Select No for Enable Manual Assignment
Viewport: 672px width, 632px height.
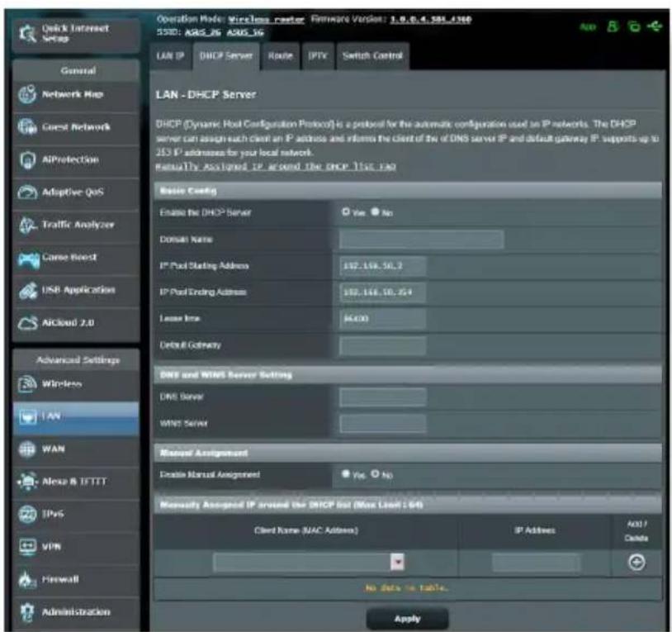pyautogui.click(x=375, y=473)
